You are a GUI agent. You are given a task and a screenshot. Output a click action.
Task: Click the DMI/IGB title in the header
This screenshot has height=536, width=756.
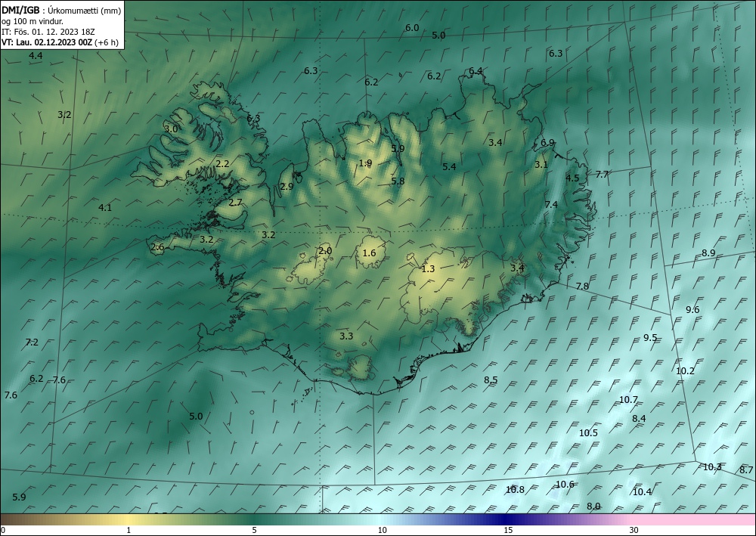click(20, 10)
